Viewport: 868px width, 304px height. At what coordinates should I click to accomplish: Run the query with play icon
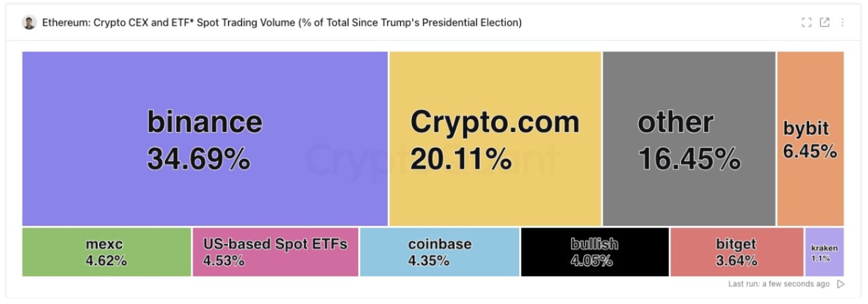click(841, 284)
